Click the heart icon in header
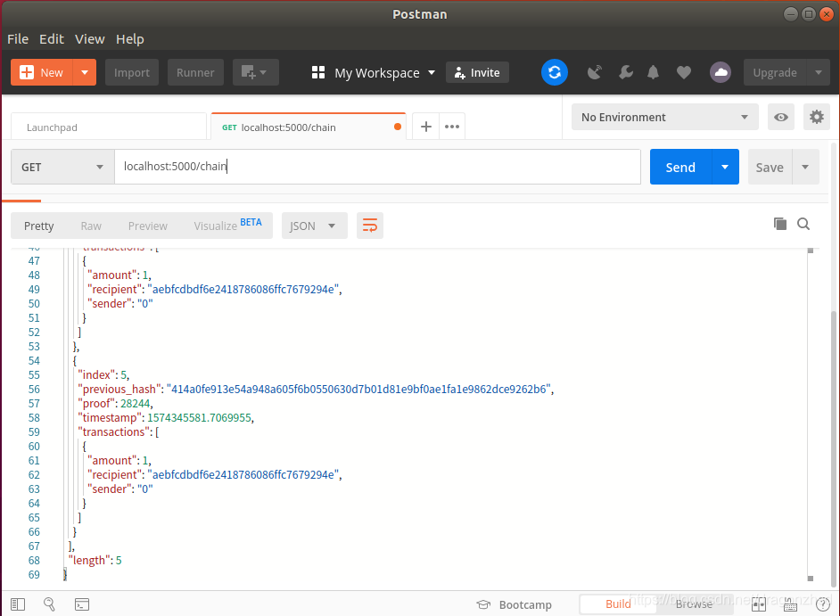840x616 pixels. pos(684,72)
